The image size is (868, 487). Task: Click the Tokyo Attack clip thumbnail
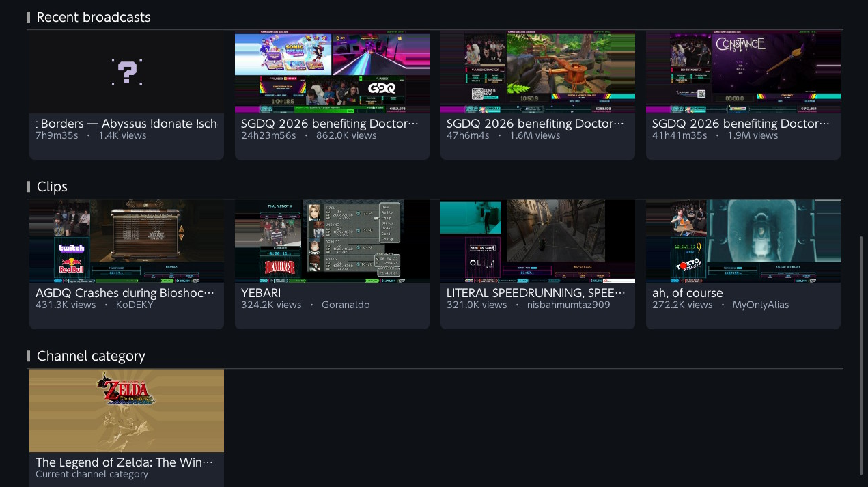coord(743,241)
